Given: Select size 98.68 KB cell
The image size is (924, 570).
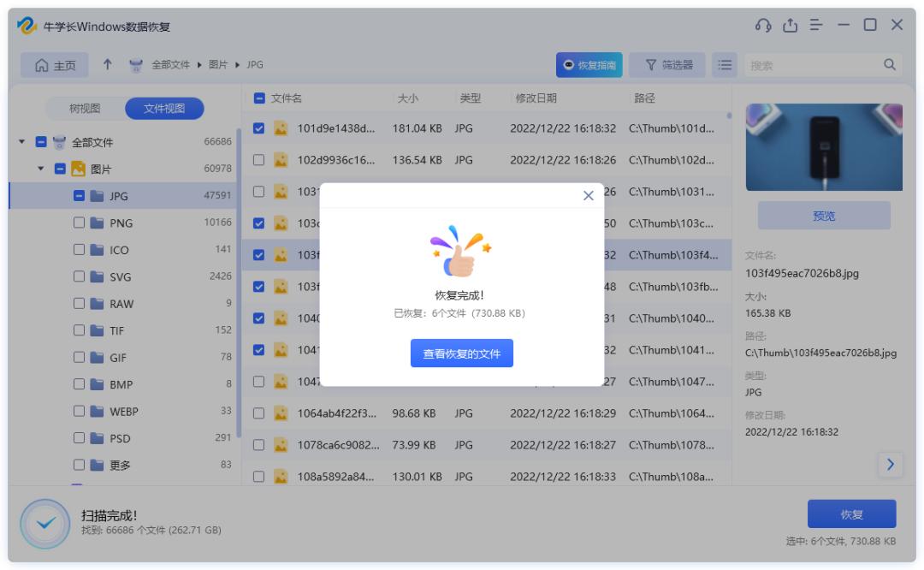Looking at the screenshot, I should coord(414,413).
